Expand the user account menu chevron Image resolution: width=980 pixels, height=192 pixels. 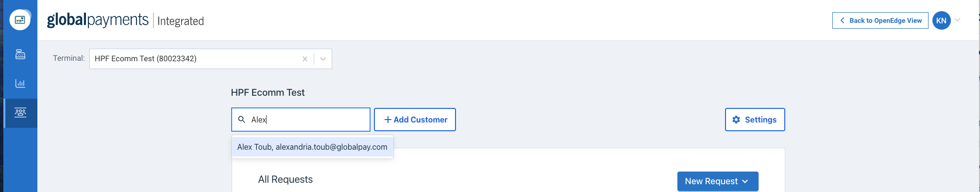[x=958, y=20]
